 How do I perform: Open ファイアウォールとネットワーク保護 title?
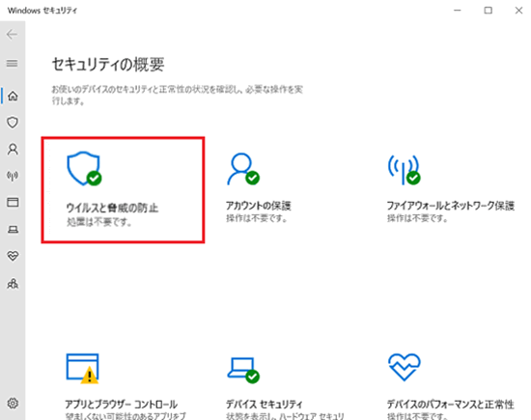coord(451,206)
